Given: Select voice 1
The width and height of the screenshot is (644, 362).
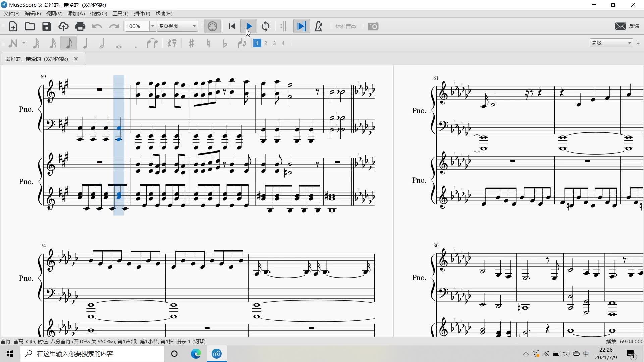Looking at the screenshot, I should [257, 43].
